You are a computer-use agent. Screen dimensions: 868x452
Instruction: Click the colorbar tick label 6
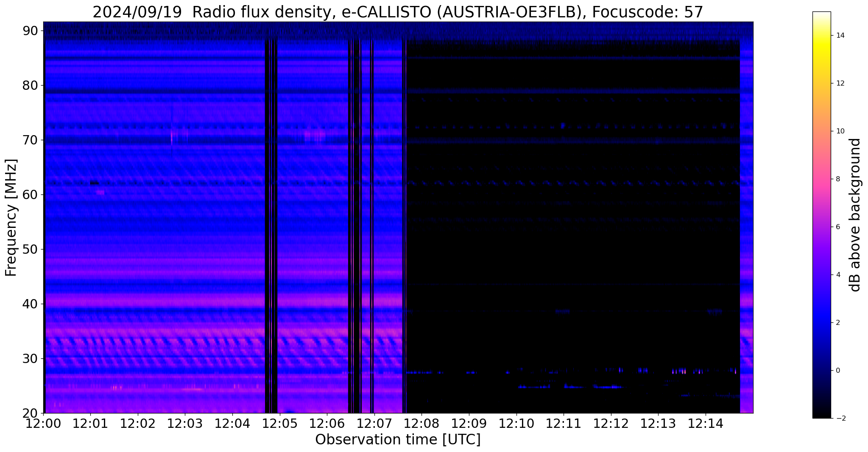coord(838,227)
